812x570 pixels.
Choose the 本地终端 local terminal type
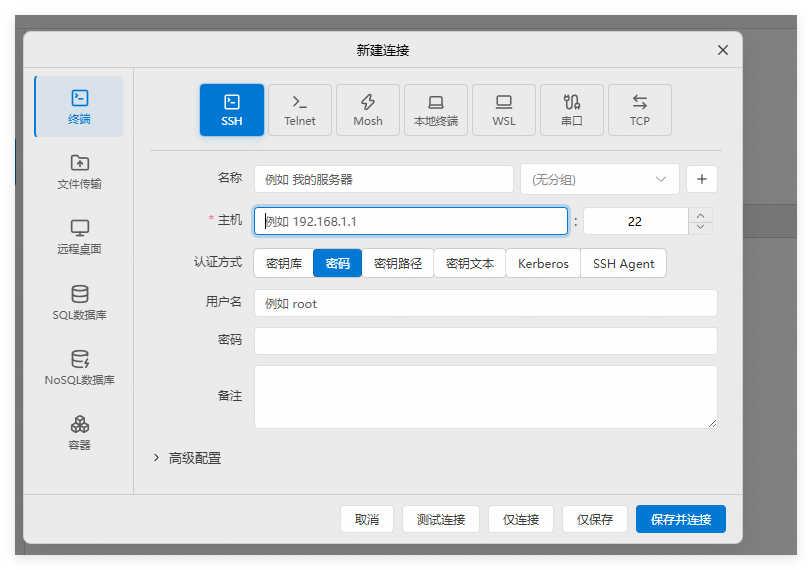coord(436,110)
